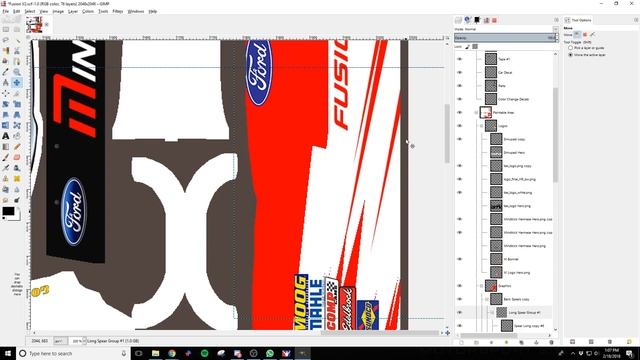The width and height of the screenshot is (640, 360).
Task: Open the Layer menu
Action: pyautogui.click(x=73, y=11)
